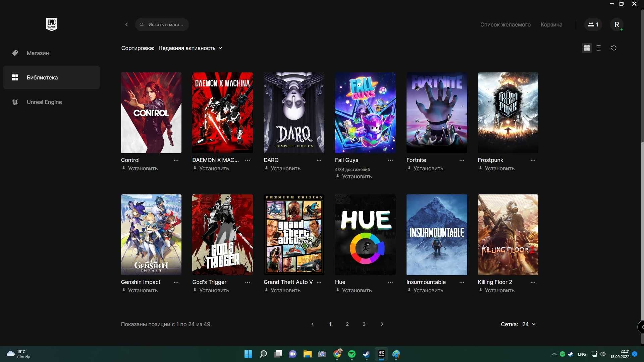The width and height of the screenshot is (644, 362).
Task: Click the "Сортировка:" sort label
Action: coord(138,48)
